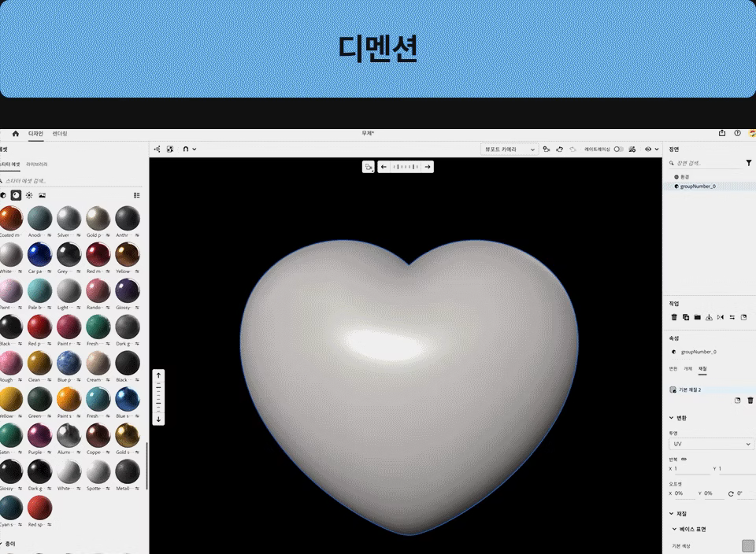Image resolution: width=756 pixels, height=554 pixels.
Task: Click the vertical orbit down arrow
Action: click(x=158, y=419)
